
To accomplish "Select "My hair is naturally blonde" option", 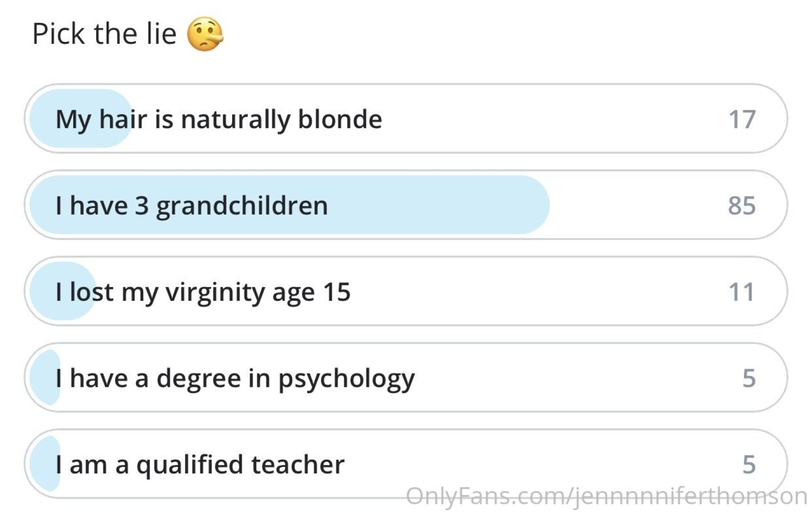I will [x=219, y=119].
